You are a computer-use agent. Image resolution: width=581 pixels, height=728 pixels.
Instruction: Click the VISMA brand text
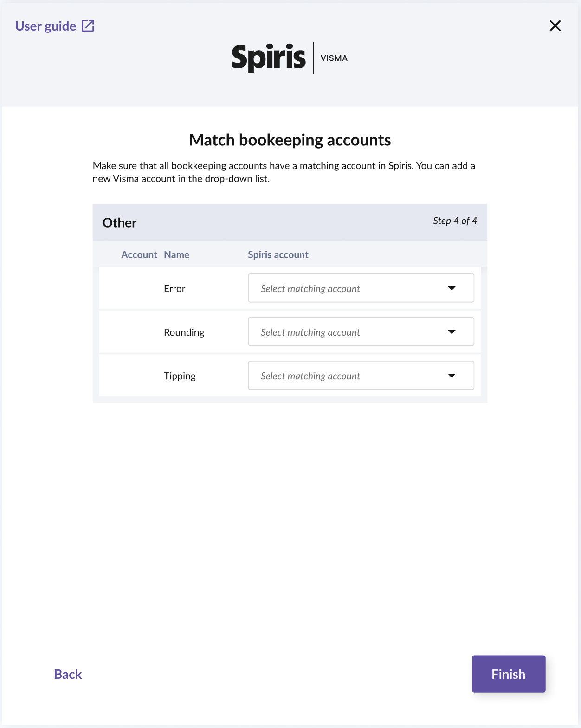(x=334, y=58)
